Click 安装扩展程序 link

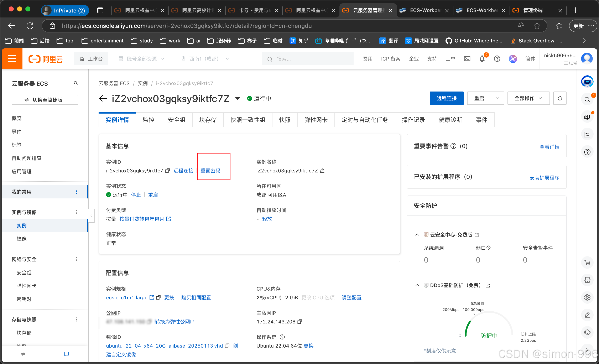tap(544, 178)
